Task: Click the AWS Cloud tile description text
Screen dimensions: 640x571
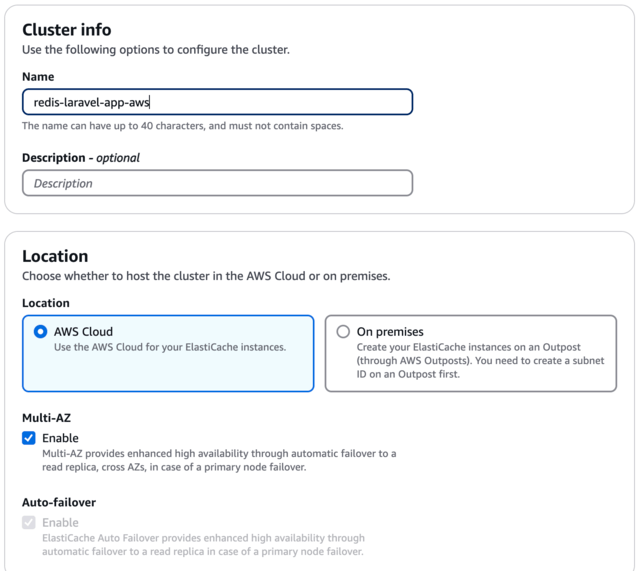Action: (x=170, y=347)
